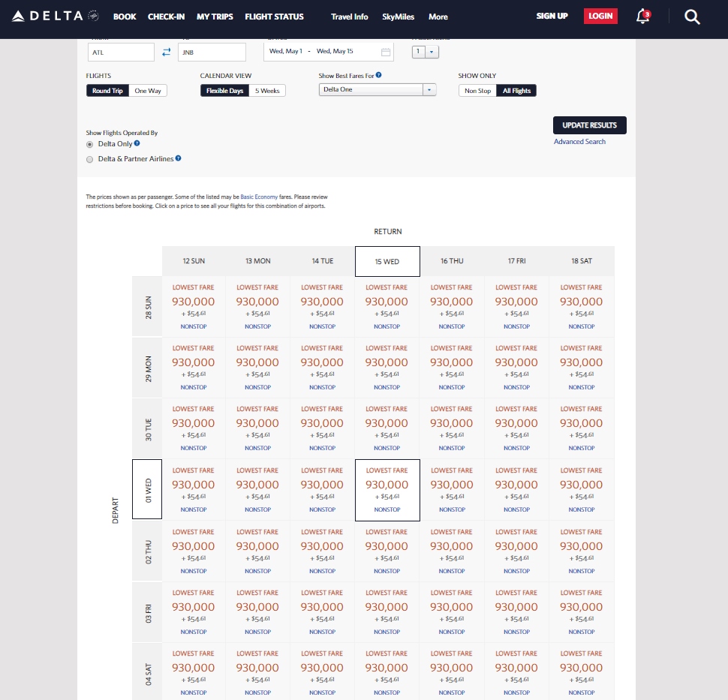Expand the Delta One fare dropdown

[x=429, y=90]
